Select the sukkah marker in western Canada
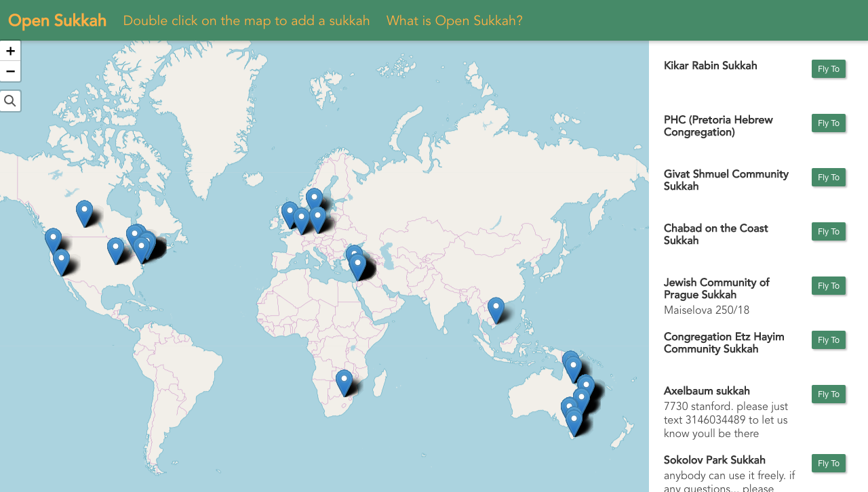 (84, 213)
